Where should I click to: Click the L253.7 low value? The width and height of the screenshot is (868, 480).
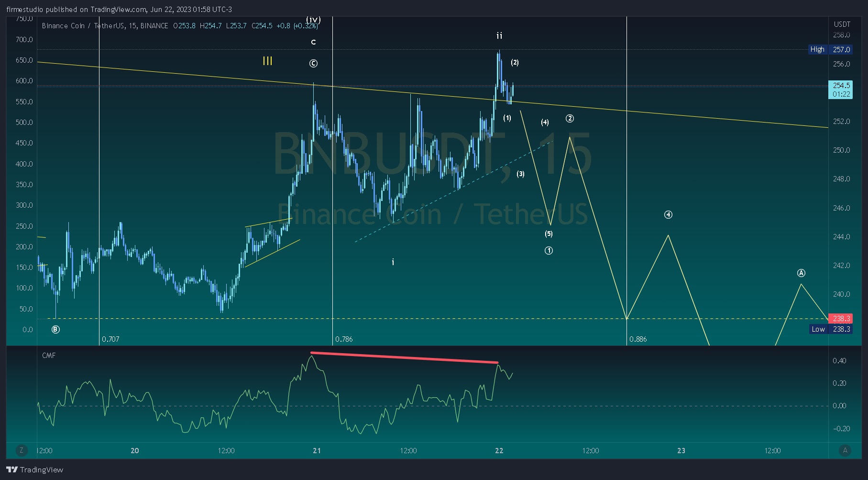[236, 26]
